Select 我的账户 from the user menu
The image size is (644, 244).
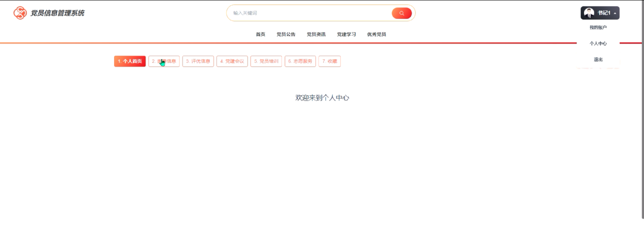(x=598, y=27)
